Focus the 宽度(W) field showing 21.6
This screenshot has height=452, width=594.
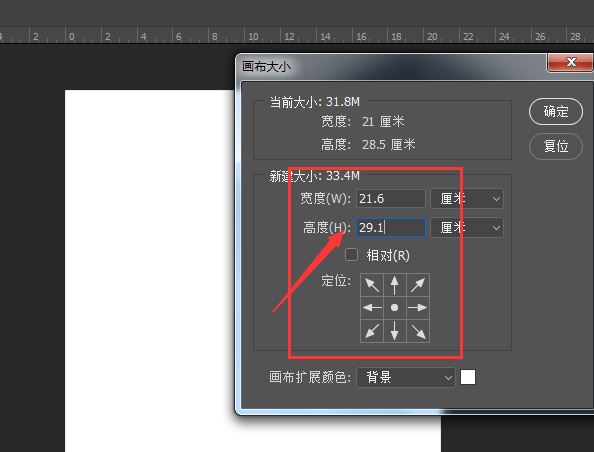391,199
